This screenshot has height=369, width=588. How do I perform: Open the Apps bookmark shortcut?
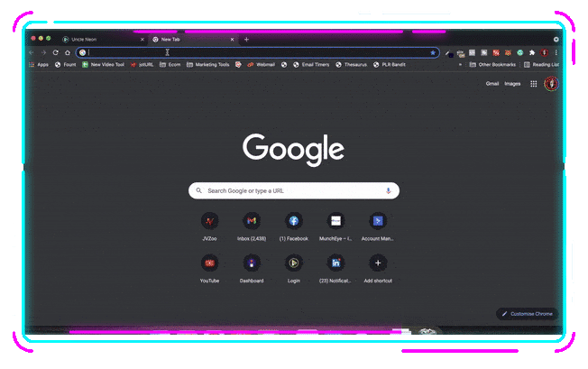click(x=39, y=64)
